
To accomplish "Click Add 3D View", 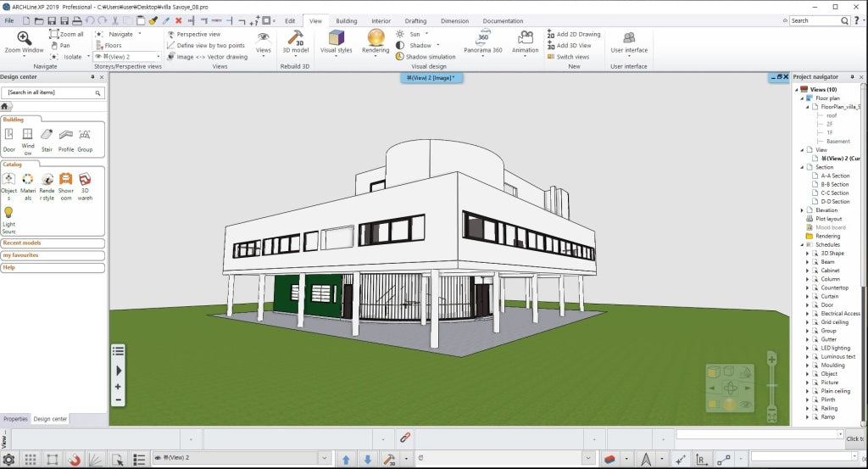I will [569, 46].
